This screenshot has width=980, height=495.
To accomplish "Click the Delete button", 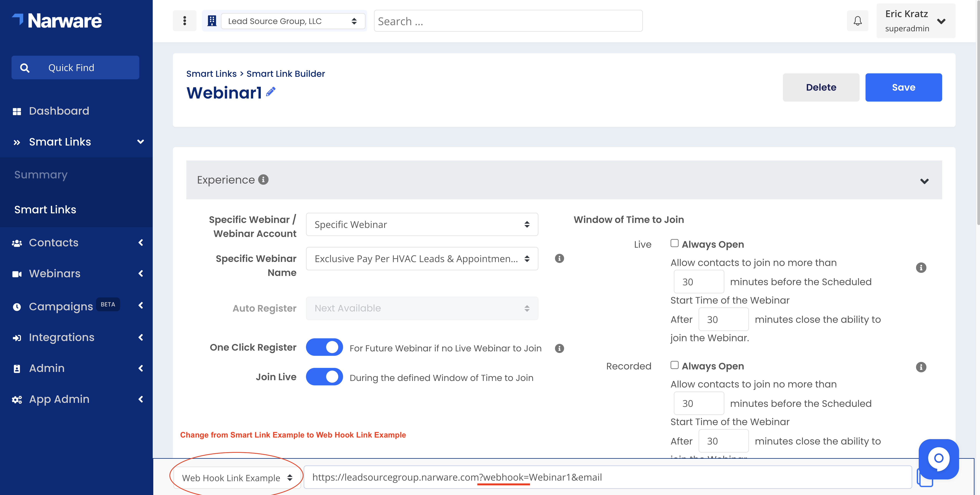I will tap(821, 87).
